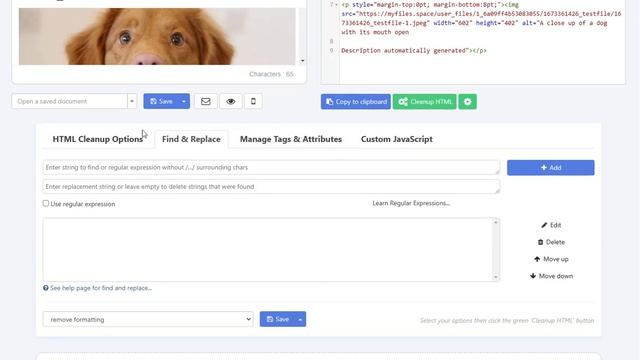Expand lower Save button arrow

tap(300, 319)
